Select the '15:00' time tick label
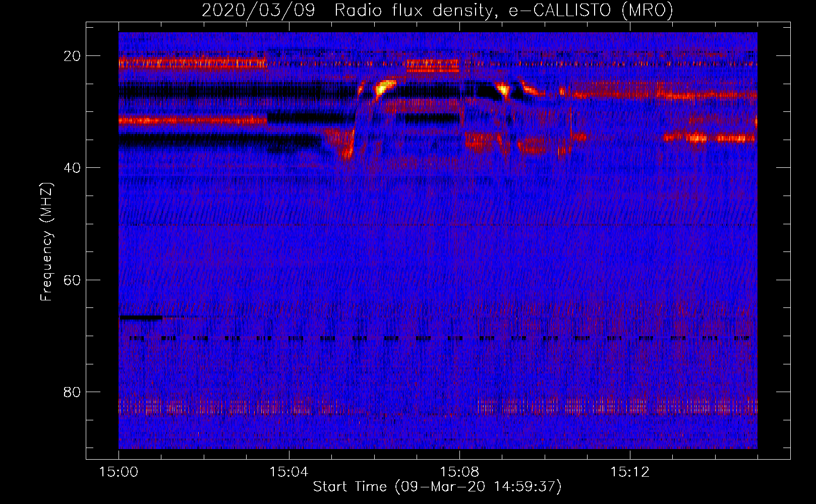Screen dimensions: 816x504 click(119, 472)
